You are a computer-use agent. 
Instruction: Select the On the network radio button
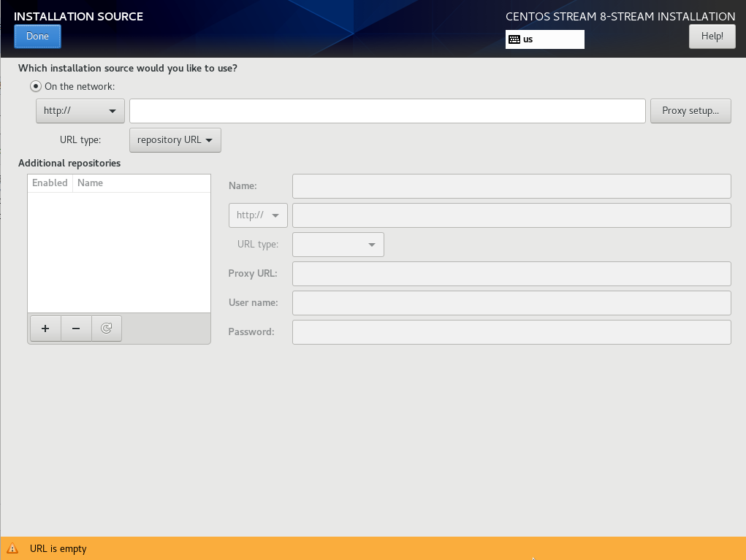click(36, 86)
